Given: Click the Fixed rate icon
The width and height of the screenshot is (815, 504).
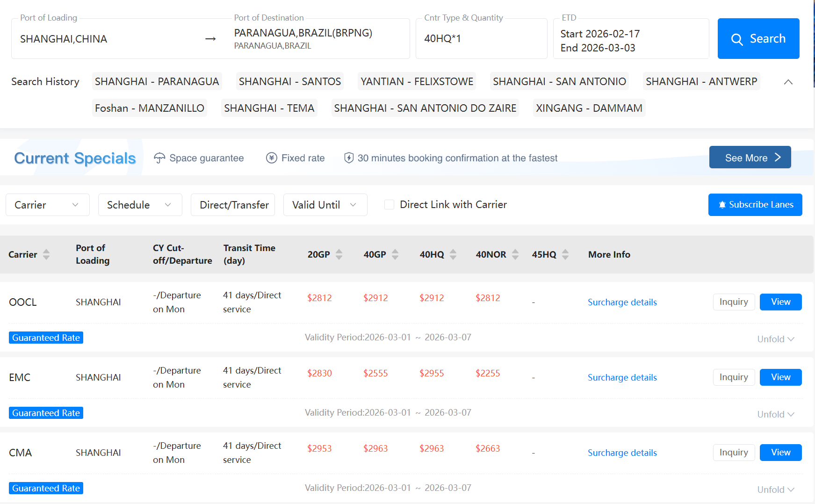Looking at the screenshot, I should coord(271,158).
